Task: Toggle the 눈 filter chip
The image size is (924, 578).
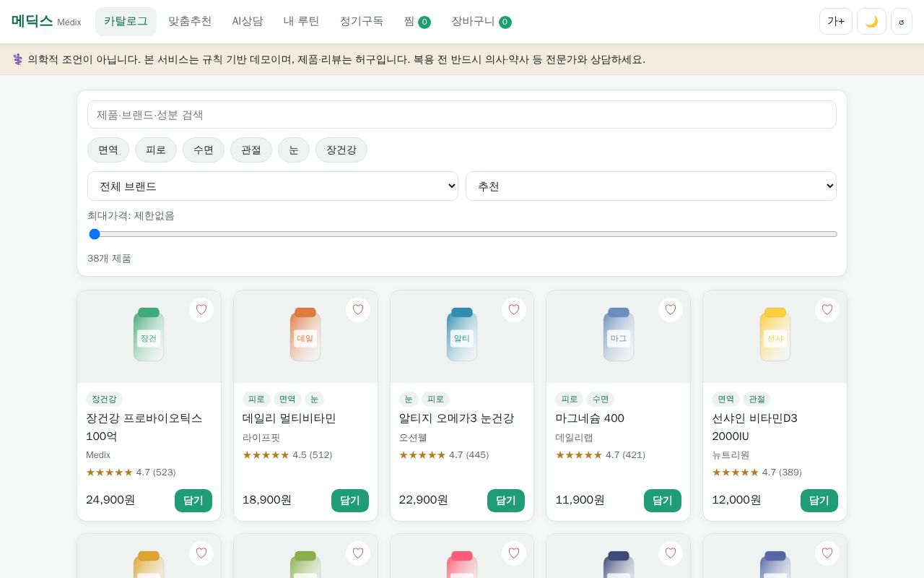Action: point(294,150)
